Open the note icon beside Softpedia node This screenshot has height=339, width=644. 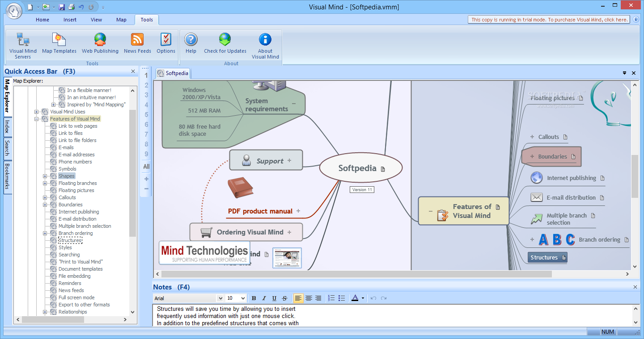(x=383, y=169)
